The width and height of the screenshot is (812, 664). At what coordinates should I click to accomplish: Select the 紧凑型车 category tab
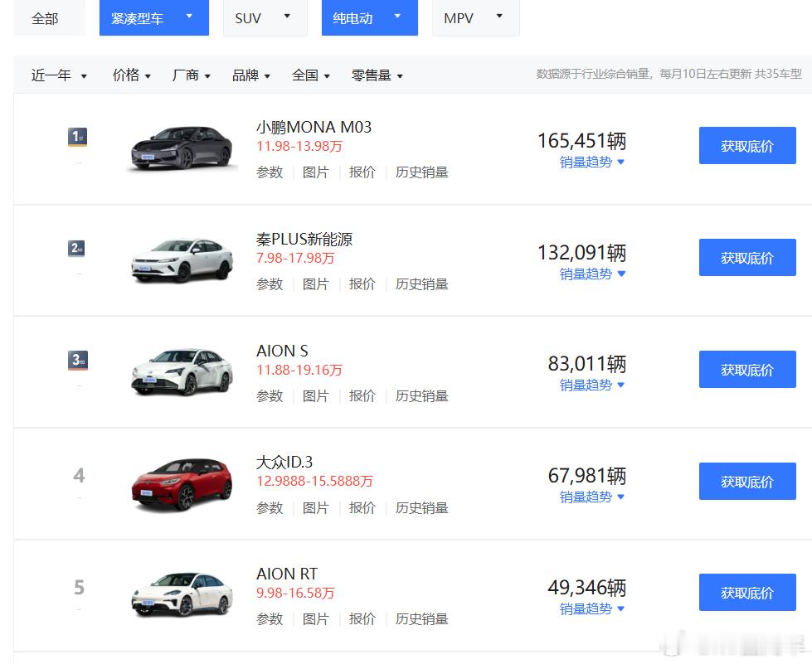pyautogui.click(x=153, y=18)
